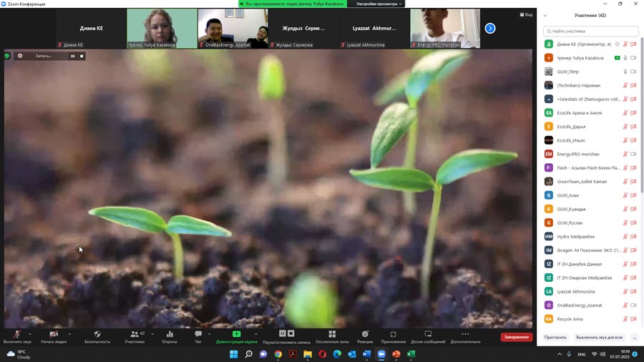Expand audio options arrow beside Включить звук
Viewport: 644px width, 362px height.
point(30,333)
